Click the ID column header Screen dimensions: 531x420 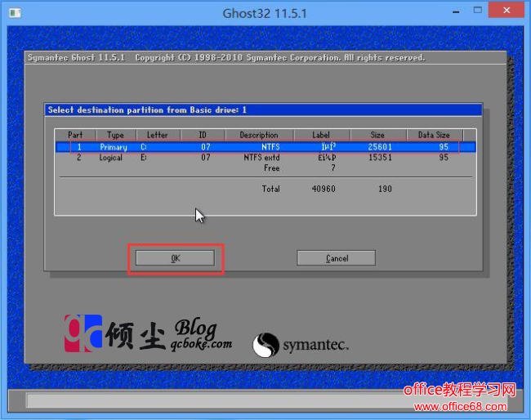(203, 135)
